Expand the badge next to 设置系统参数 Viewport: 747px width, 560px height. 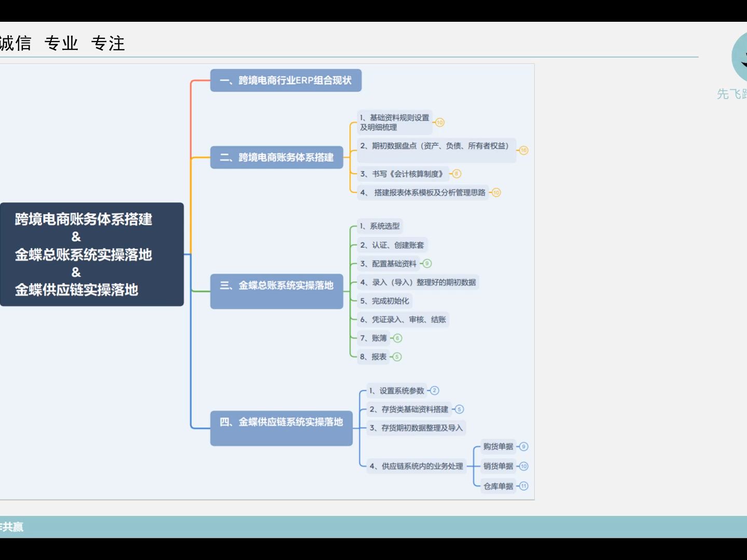[x=435, y=390]
